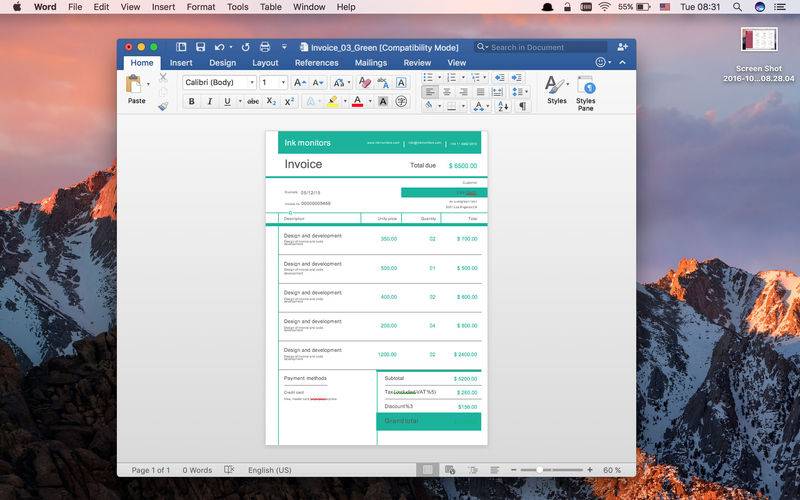Switch to the Insert tab
The image size is (800, 500).
(x=181, y=63)
